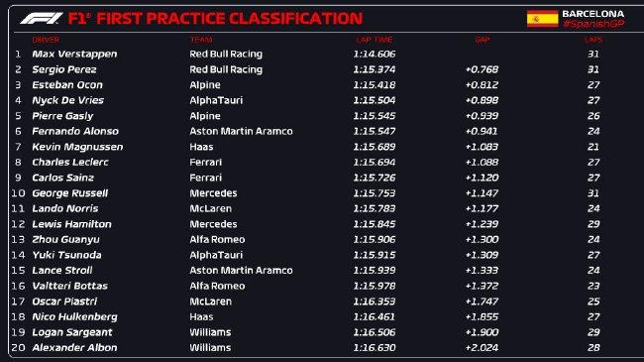Click Oscar Piastri's gap +1.747
This screenshot has width=644, height=362.
click(x=482, y=302)
